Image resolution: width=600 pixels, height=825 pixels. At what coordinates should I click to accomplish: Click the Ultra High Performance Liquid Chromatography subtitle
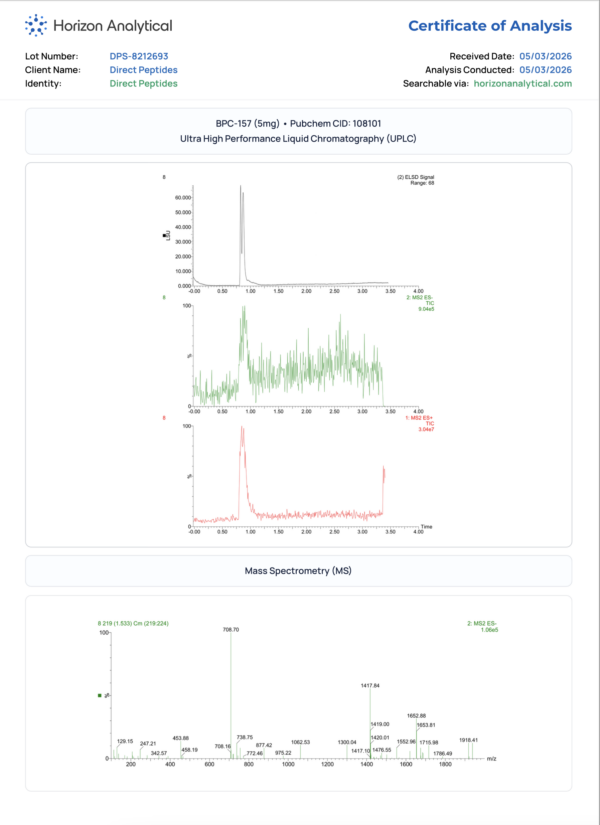click(298, 139)
